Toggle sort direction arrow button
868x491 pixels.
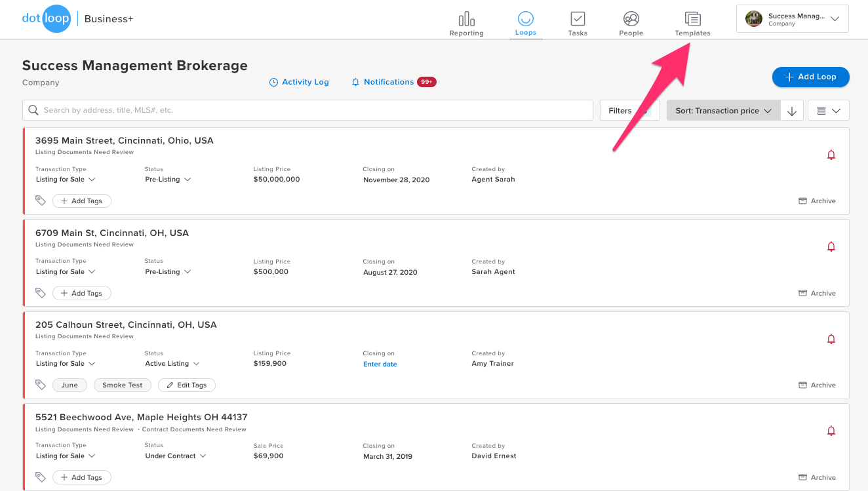[x=791, y=111]
